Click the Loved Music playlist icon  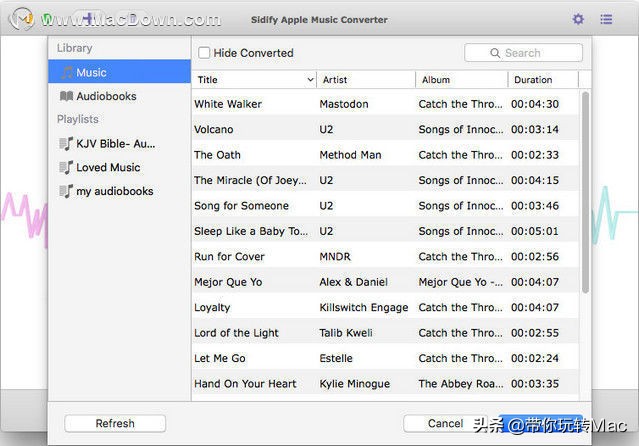coord(66,168)
